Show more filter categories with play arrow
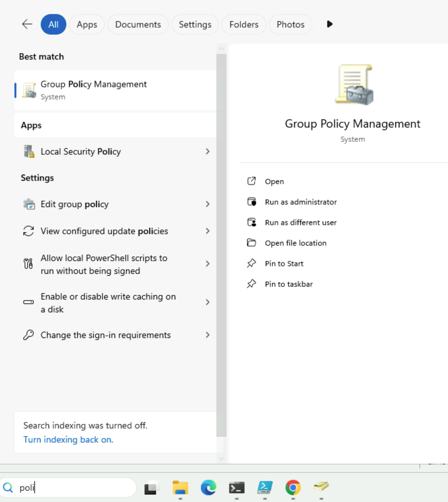This screenshot has width=448, height=502. tap(329, 24)
